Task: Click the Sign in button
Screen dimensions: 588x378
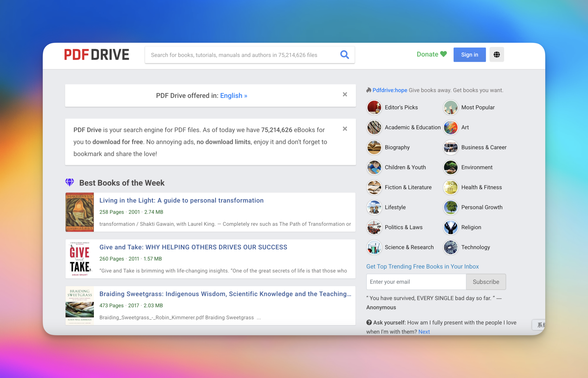Action: coord(469,55)
